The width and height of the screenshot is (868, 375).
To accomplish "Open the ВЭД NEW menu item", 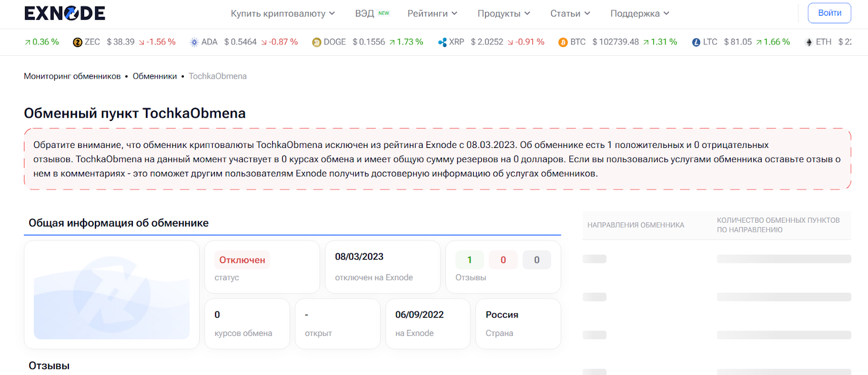I will (x=372, y=14).
